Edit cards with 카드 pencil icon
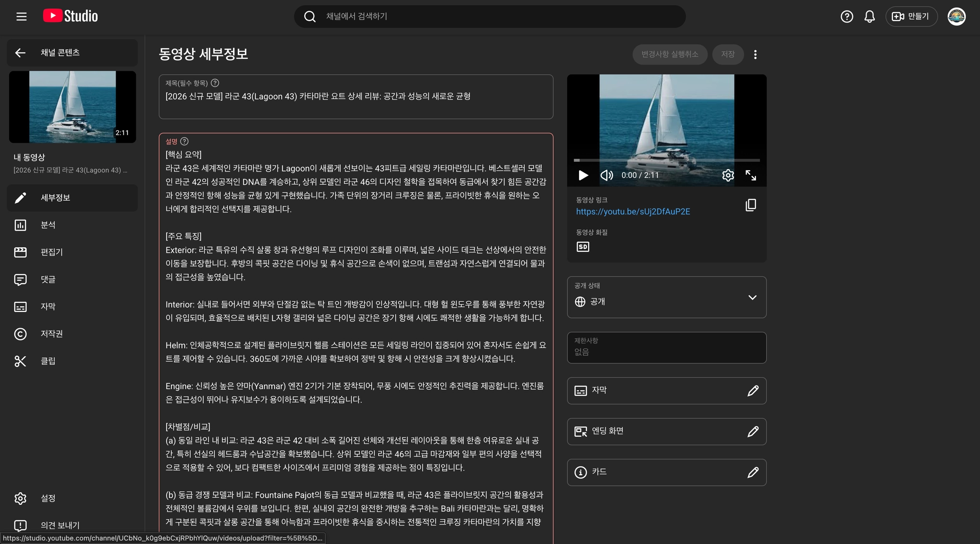The height and width of the screenshot is (544, 980). (753, 473)
